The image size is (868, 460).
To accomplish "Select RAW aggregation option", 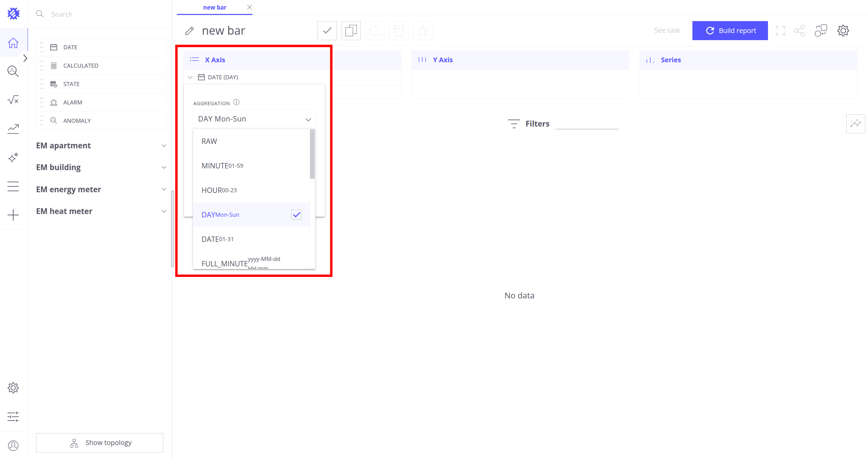I will 209,141.
